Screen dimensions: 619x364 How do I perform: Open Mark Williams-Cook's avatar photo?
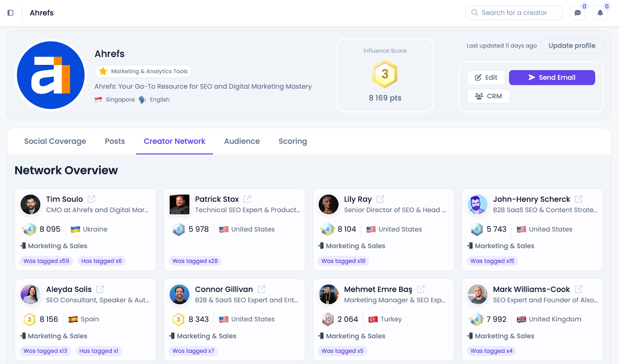pyautogui.click(x=477, y=294)
